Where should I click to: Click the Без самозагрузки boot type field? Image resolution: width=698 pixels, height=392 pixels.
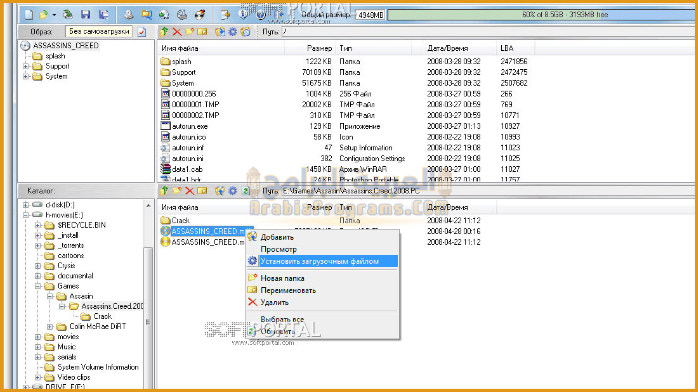pos(99,32)
